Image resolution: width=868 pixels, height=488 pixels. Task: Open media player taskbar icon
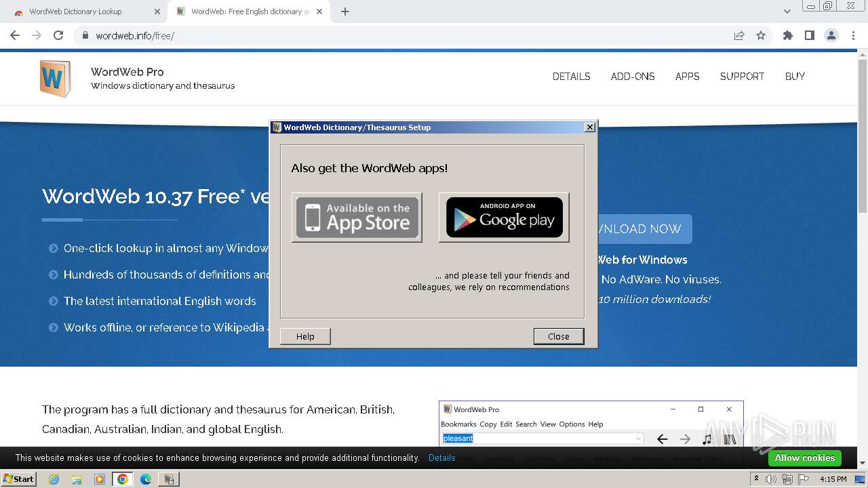[100, 479]
